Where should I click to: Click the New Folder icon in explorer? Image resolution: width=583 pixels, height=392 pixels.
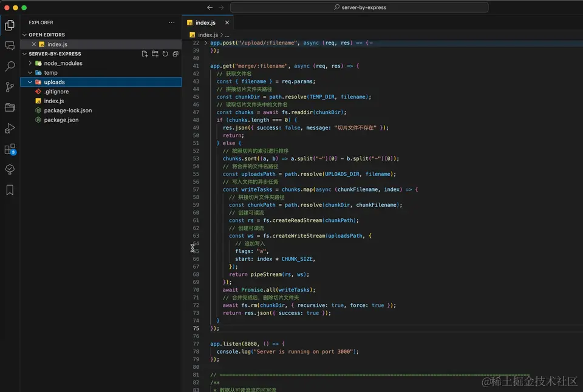(x=155, y=54)
